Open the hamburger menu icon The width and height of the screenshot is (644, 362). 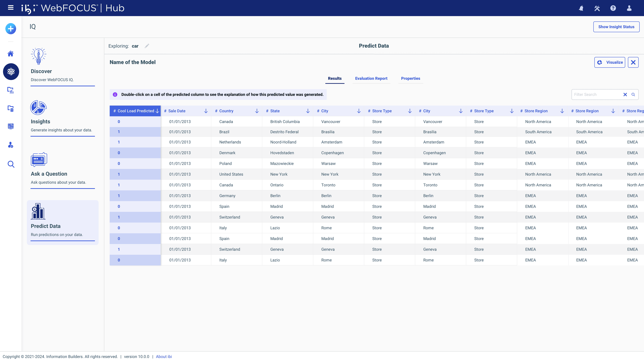click(x=11, y=8)
